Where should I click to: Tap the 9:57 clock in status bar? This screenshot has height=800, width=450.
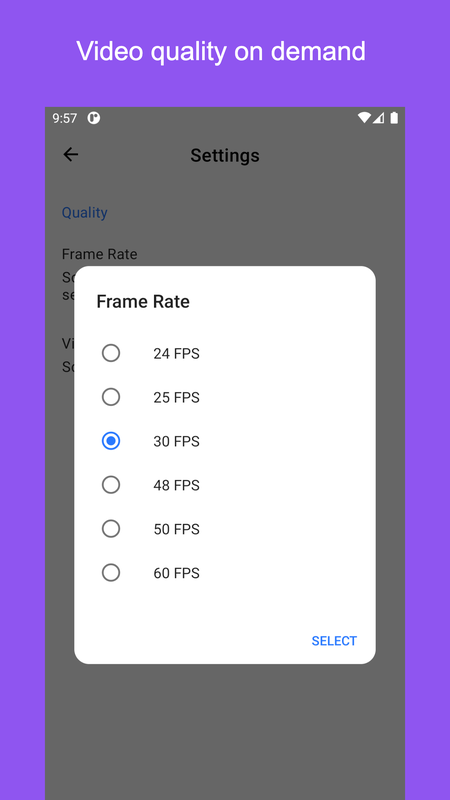(x=65, y=118)
